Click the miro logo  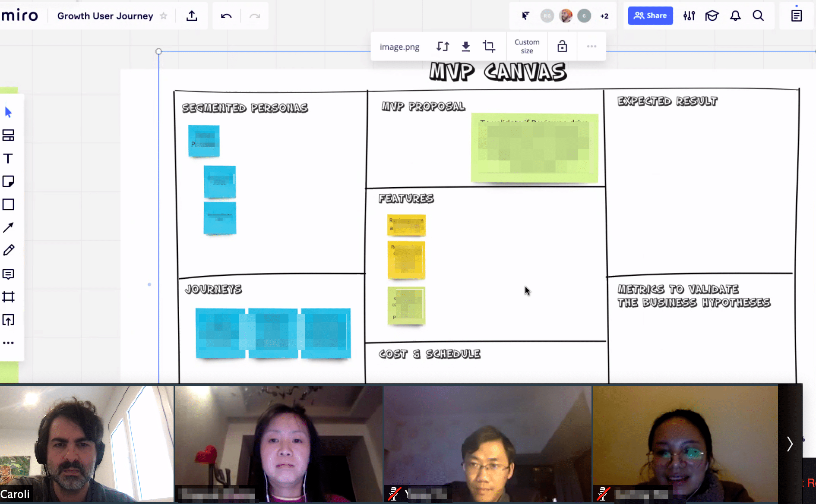(20, 16)
